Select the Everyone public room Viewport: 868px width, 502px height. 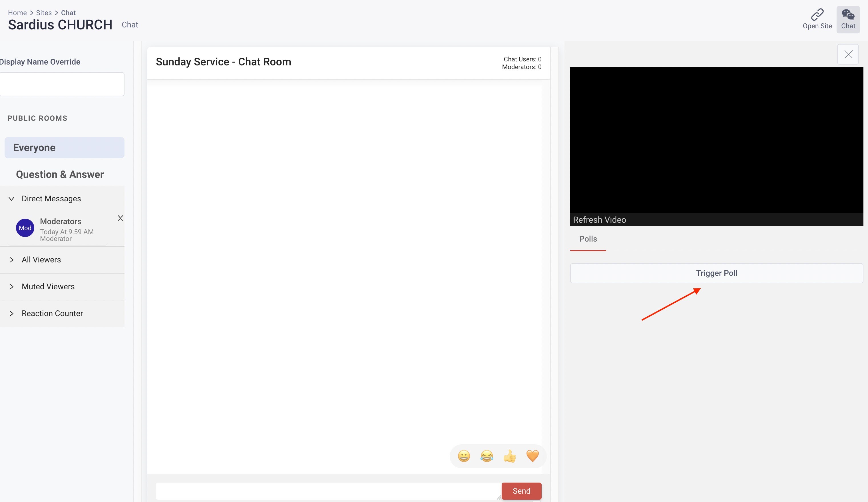coord(65,147)
